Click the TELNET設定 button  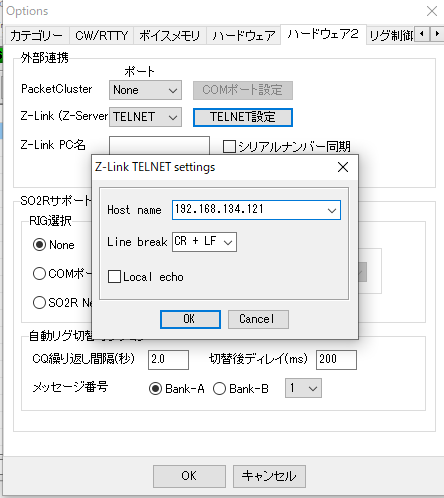point(243,117)
